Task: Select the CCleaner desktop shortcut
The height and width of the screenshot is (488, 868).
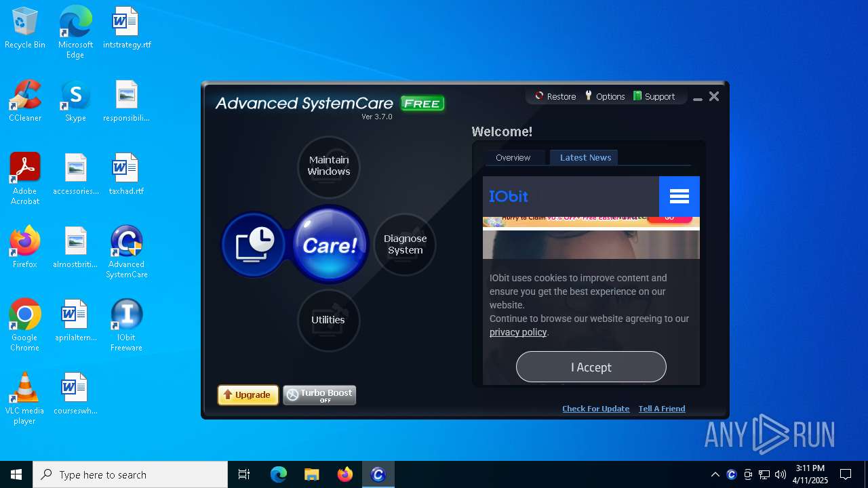Action: click(25, 102)
